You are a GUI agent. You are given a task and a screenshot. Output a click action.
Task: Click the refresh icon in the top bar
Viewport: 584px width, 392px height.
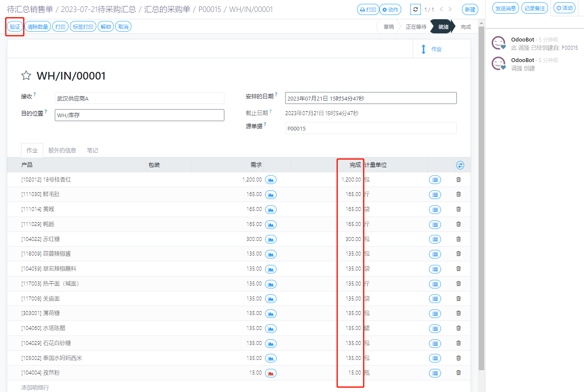coord(415,9)
